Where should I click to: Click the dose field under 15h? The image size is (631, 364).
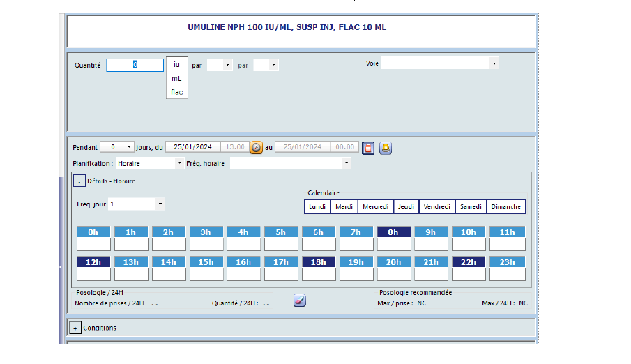point(206,275)
